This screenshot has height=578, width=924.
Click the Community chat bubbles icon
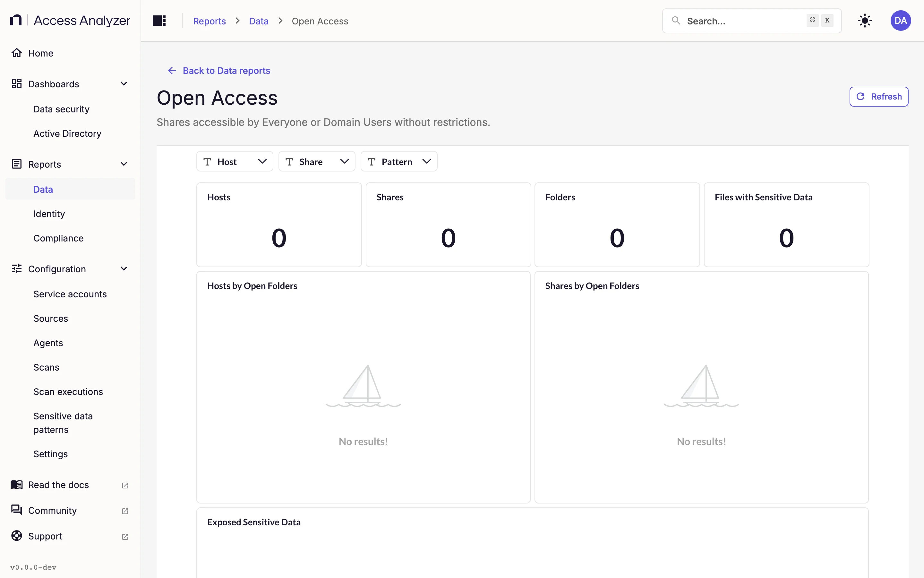point(16,510)
